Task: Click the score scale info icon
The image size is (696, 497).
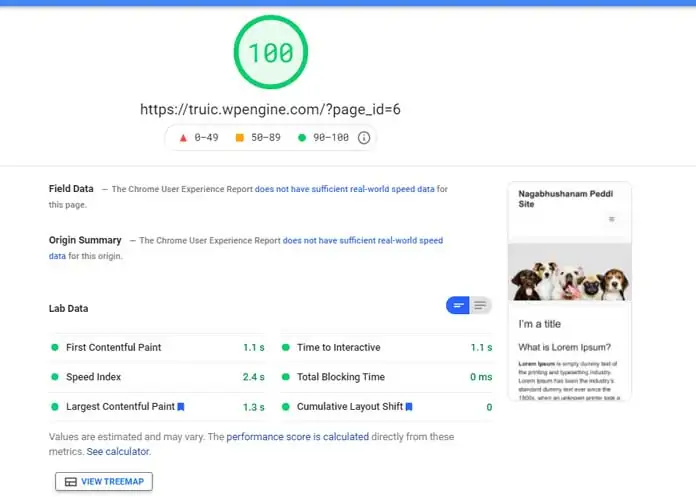Action: tap(364, 138)
